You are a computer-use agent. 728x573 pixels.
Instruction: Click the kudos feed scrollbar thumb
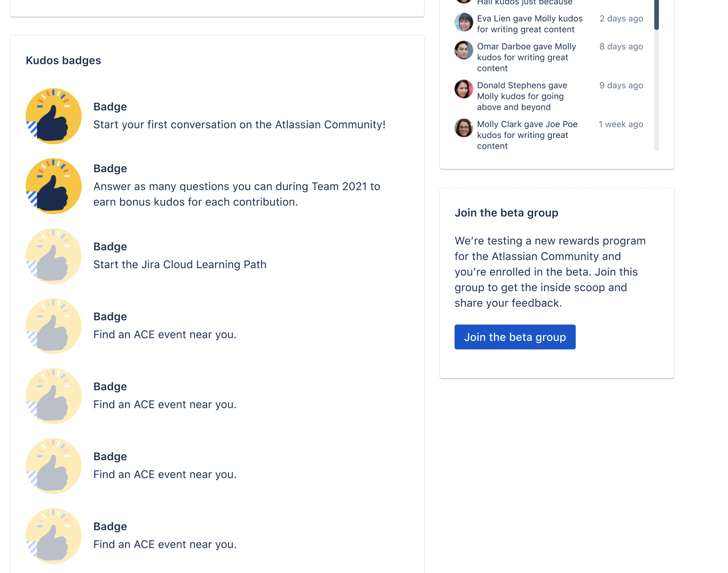pyautogui.click(x=656, y=14)
